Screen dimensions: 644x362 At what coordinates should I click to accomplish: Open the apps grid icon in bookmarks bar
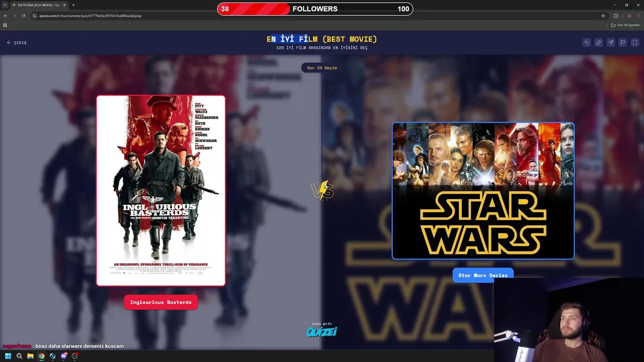tap(5, 25)
